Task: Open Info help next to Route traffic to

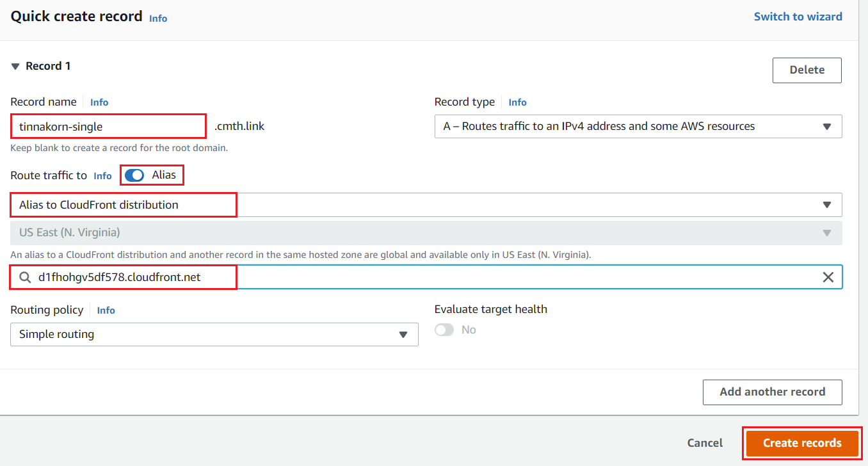Action: pyautogui.click(x=102, y=175)
